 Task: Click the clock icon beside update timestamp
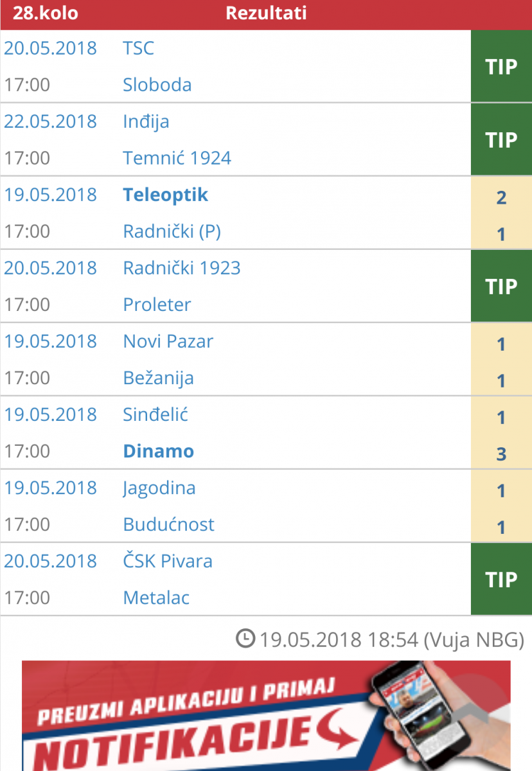click(x=245, y=639)
